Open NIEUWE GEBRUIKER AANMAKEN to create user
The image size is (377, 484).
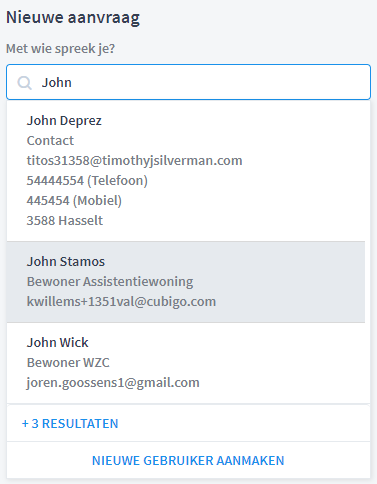[188, 461]
